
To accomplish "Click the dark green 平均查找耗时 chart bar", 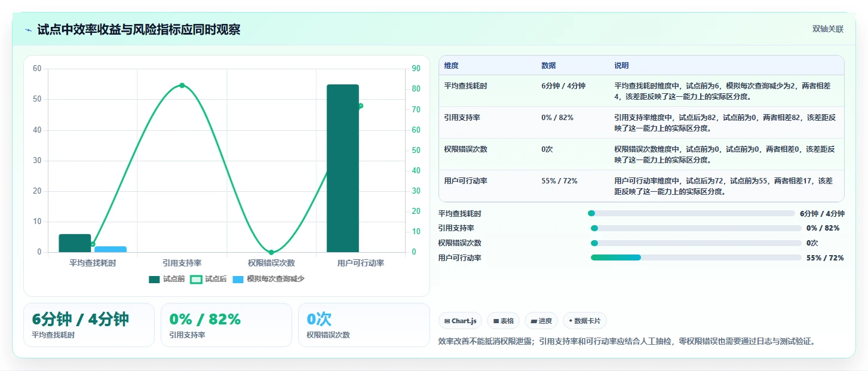I will pos(75,243).
